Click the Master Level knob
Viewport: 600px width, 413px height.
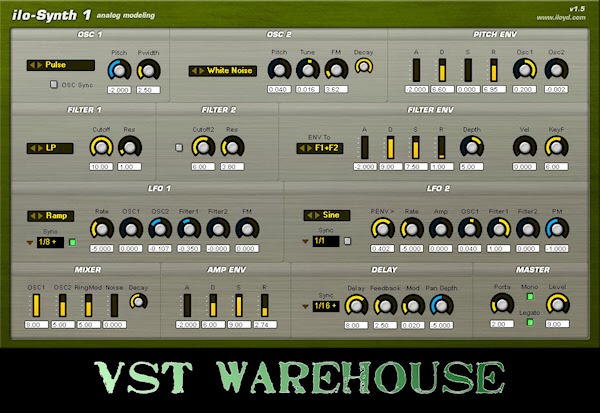[558, 305]
